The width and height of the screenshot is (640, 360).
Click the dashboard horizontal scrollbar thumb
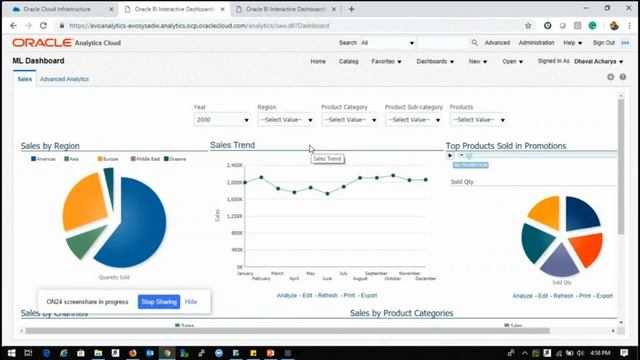(x=287, y=331)
